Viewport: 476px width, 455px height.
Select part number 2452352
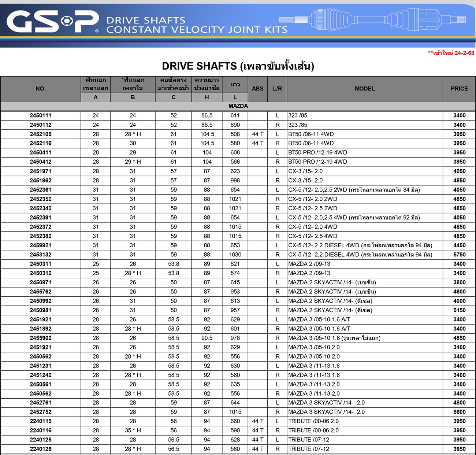(41, 199)
